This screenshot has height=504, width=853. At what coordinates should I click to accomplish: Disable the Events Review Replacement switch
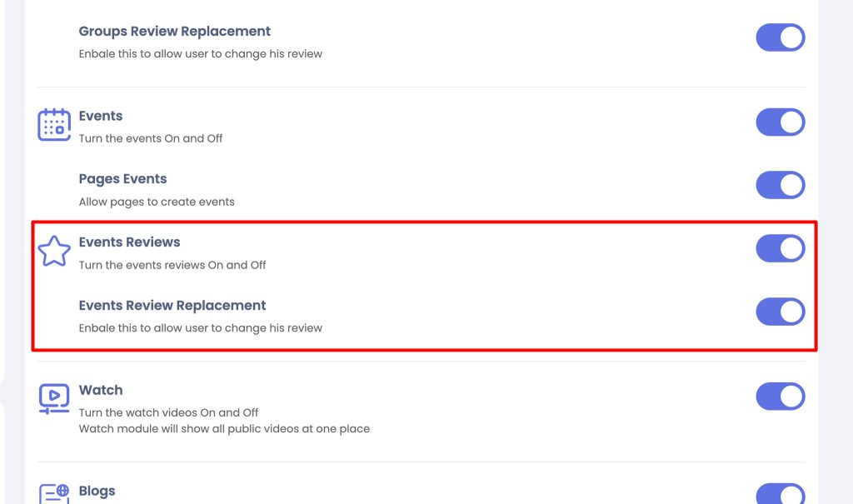(780, 312)
